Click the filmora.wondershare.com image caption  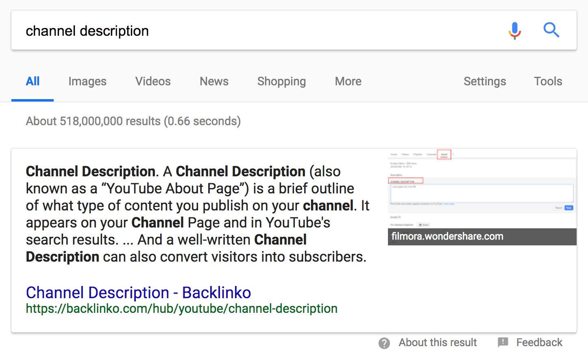482,236
